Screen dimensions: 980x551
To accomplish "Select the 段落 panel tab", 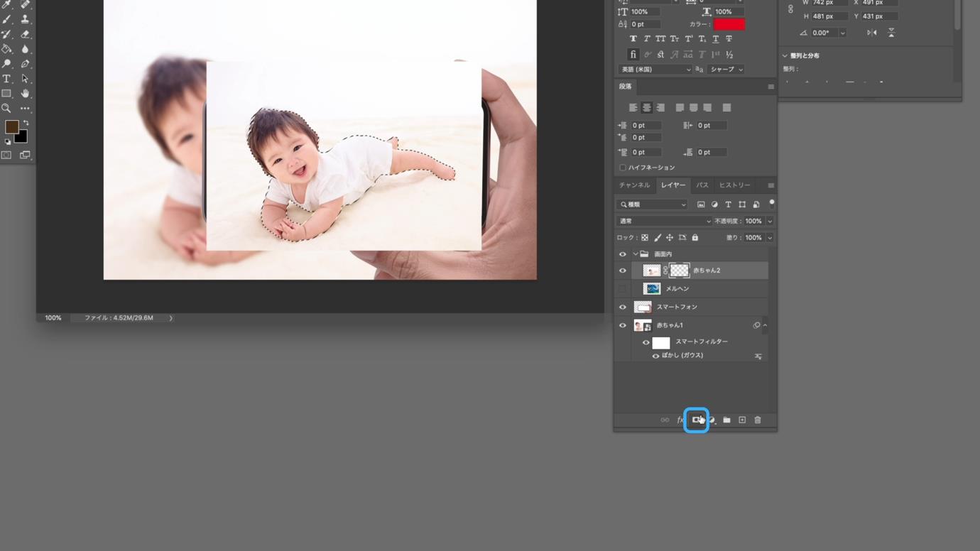I will (625, 87).
